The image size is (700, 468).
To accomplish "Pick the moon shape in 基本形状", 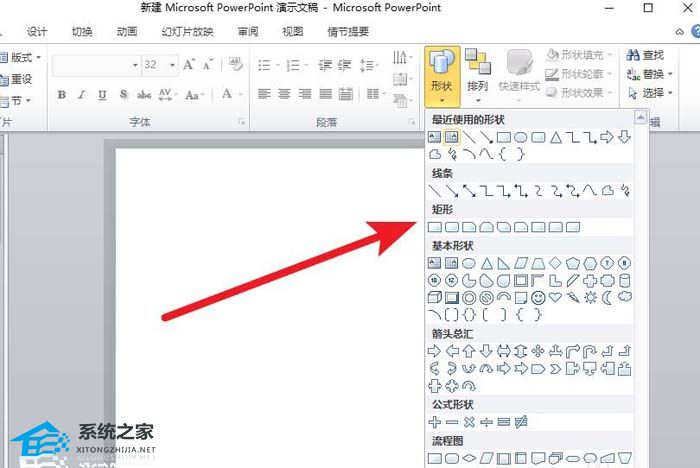I will (x=607, y=298).
